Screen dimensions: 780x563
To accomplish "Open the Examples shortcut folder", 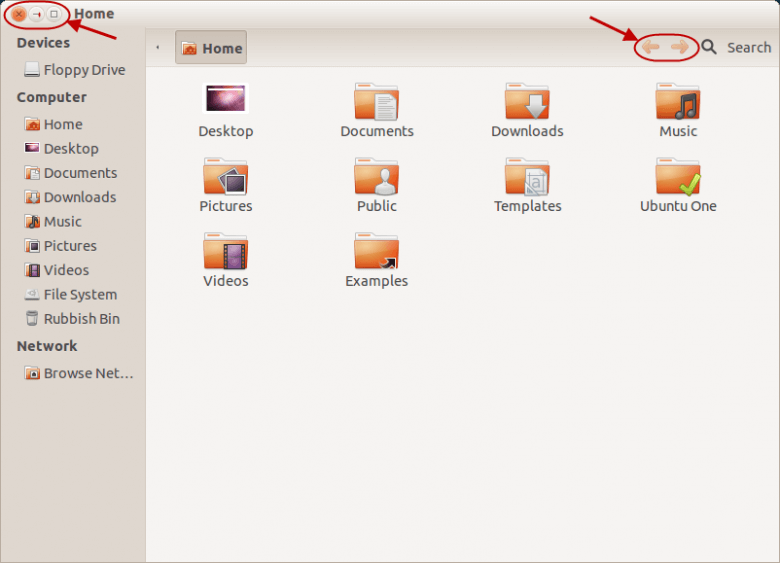I will coord(376,251).
